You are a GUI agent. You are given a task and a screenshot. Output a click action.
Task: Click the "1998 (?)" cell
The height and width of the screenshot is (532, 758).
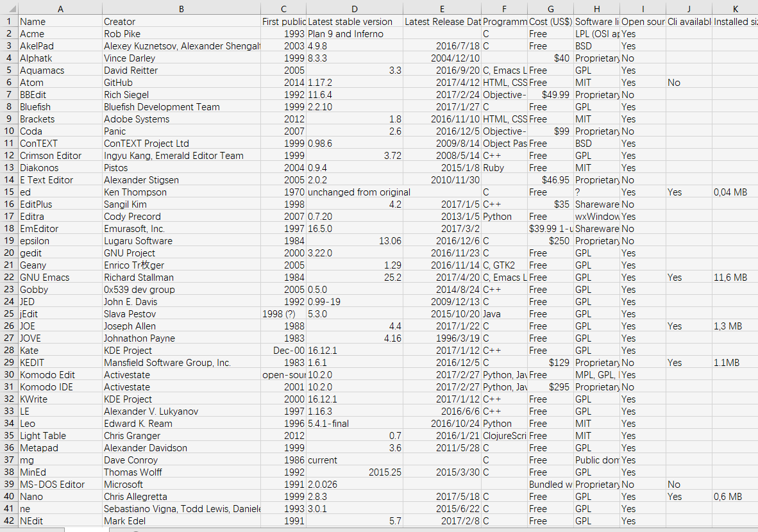(x=283, y=313)
